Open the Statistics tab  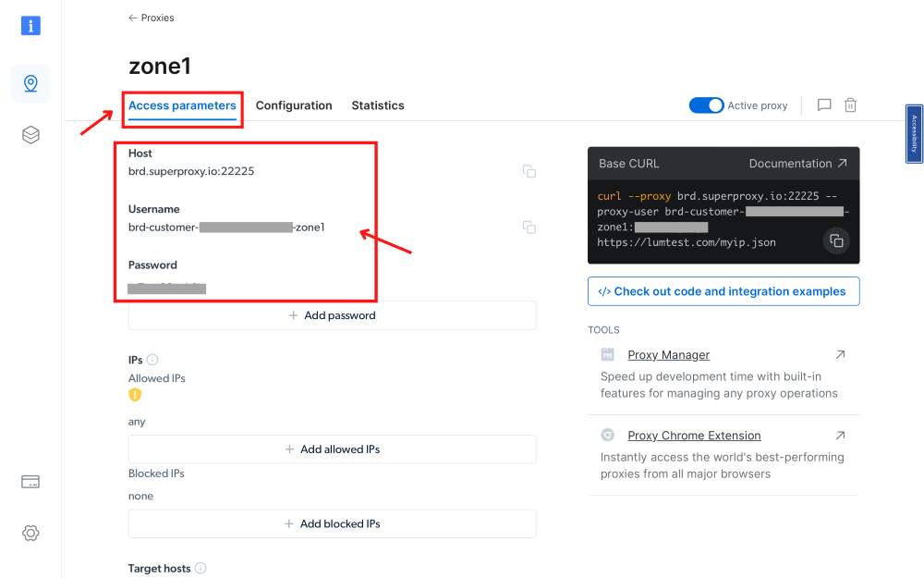click(x=377, y=105)
